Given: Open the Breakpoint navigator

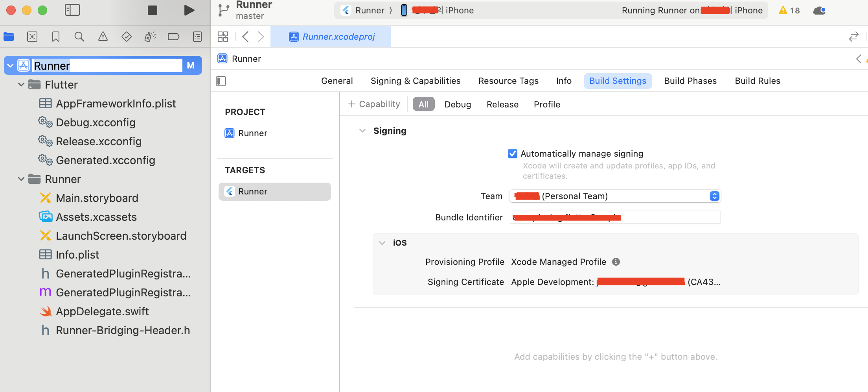Looking at the screenshot, I should pos(173,37).
